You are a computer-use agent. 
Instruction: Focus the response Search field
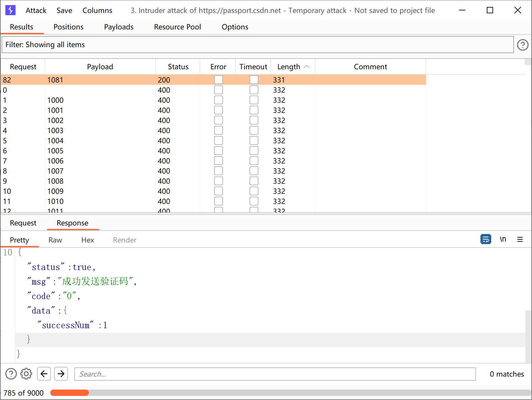275,374
